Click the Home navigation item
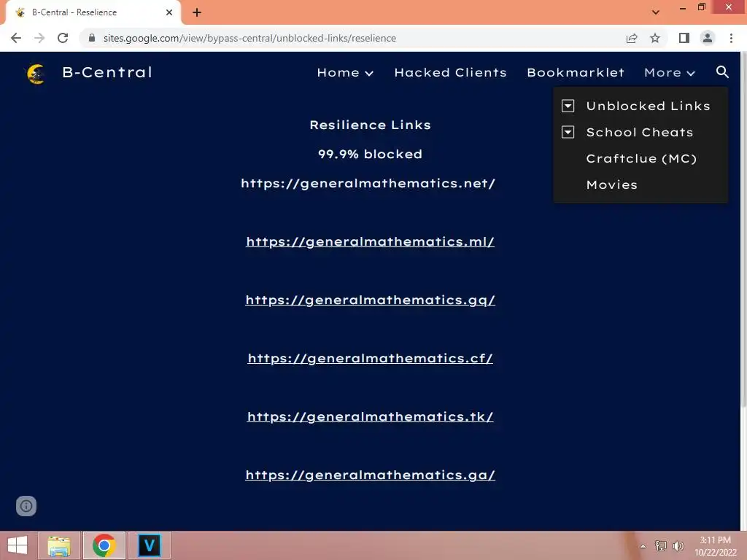Image resolution: width=747 pixels, height=560 pixels. coord(338,72)
